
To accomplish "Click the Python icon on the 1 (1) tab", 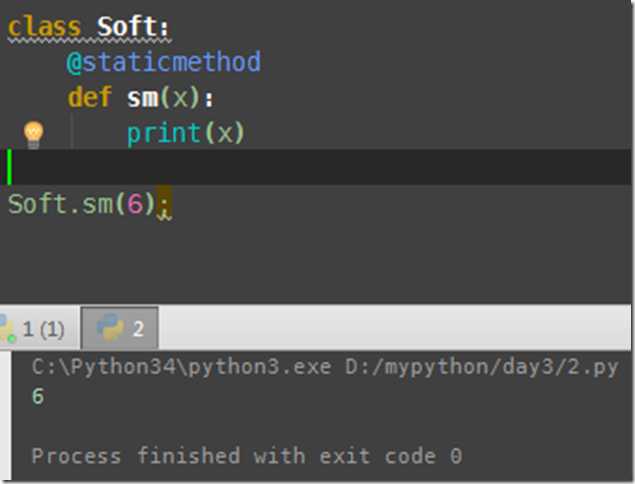I will pos(6,329).
